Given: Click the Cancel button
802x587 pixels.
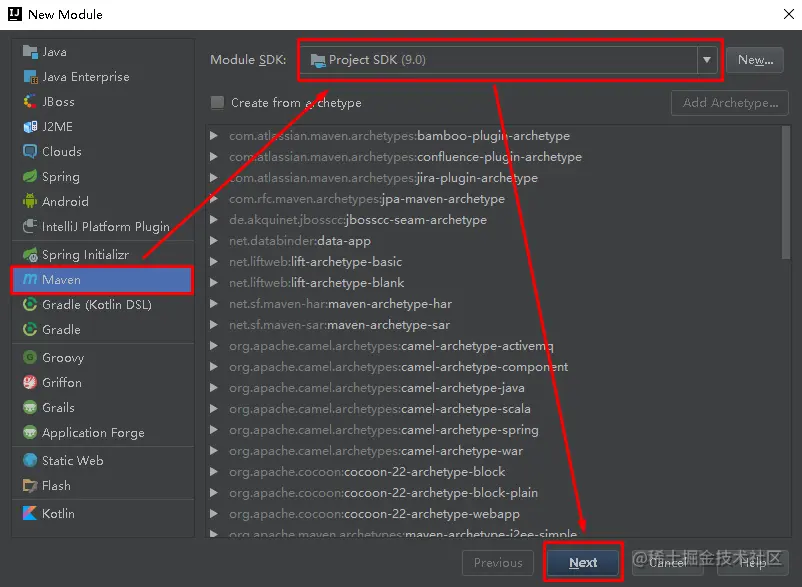Looking at the screenshot, I should [667, 562].
